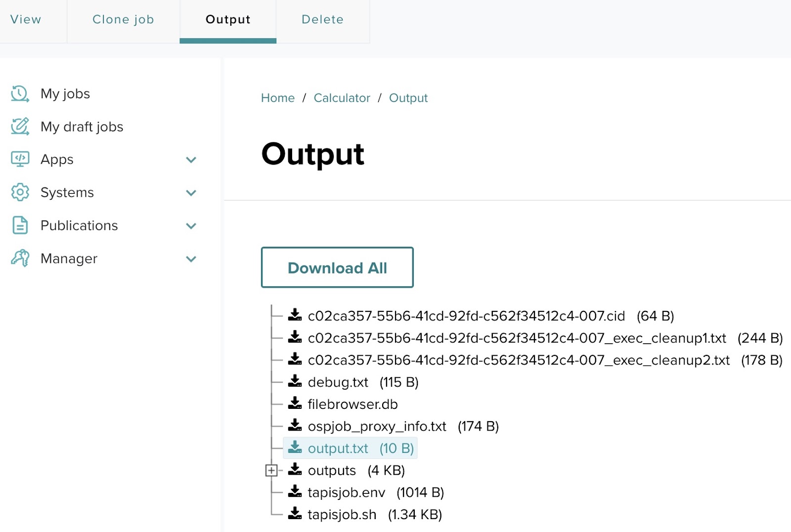Open the Delete tab
This screenshot has width=791, height=532.
322,20
